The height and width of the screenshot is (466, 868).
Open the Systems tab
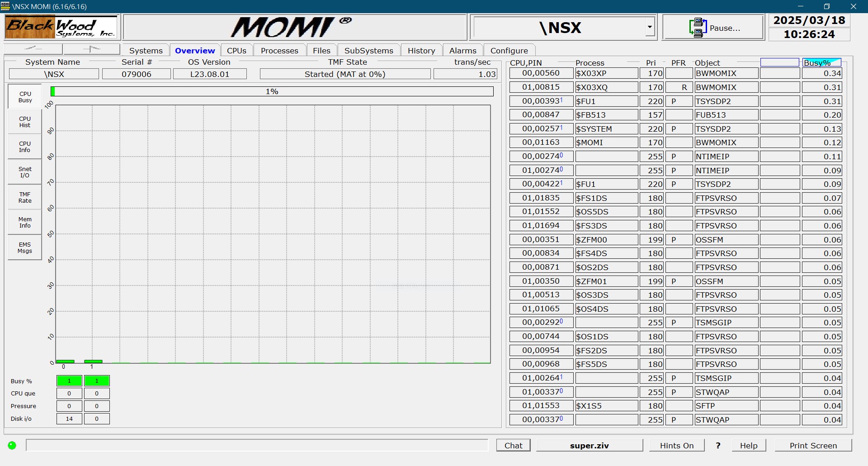click(146, 50)
